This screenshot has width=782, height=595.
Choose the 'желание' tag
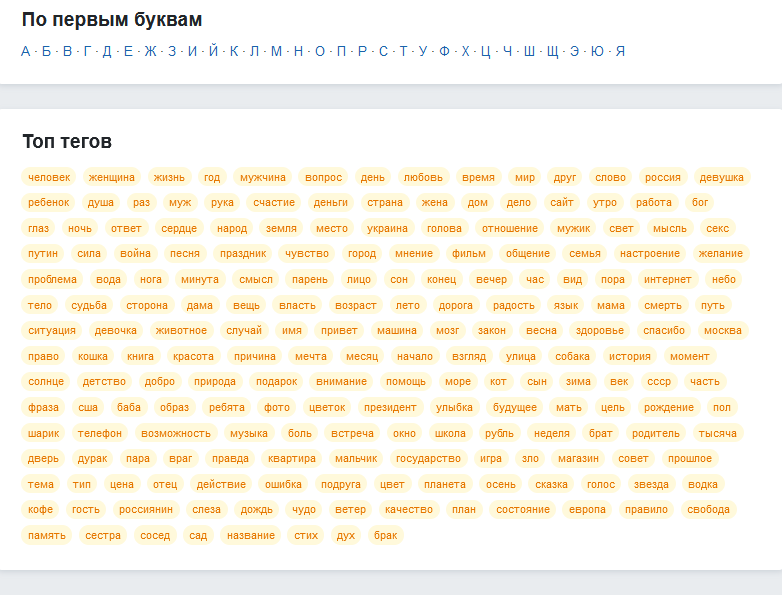click(x=721, y=253)
